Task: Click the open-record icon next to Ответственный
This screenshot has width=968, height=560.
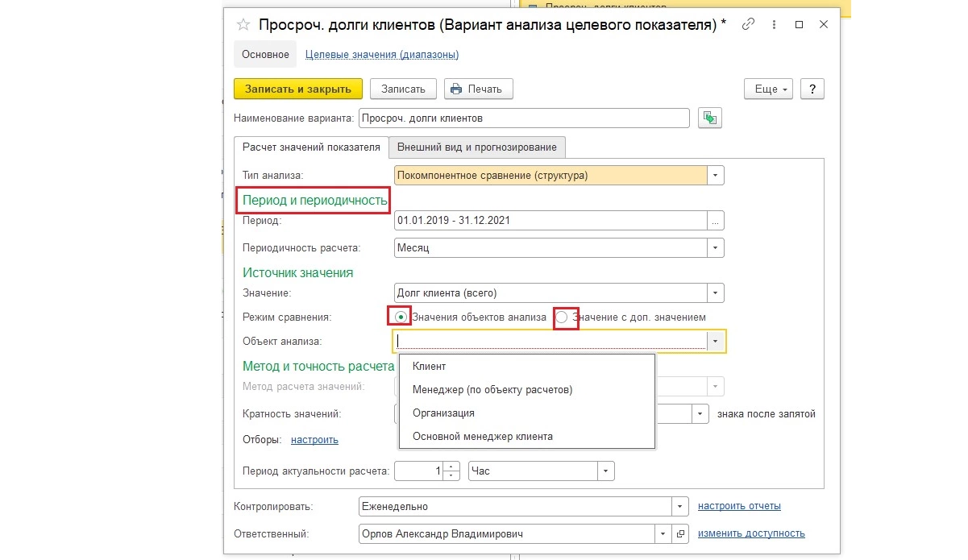Action: click(680, 533)
